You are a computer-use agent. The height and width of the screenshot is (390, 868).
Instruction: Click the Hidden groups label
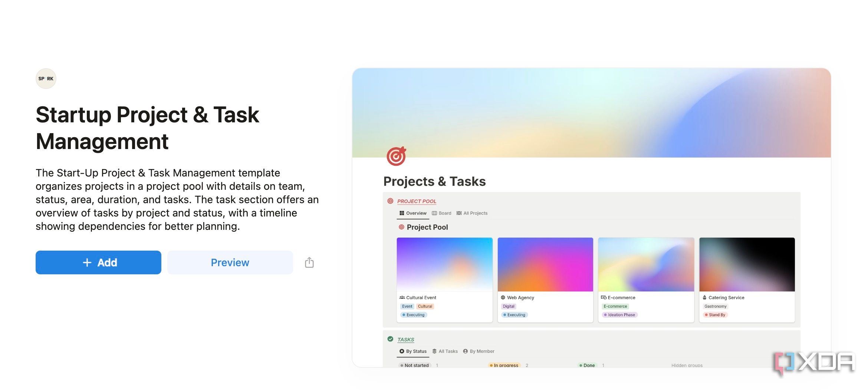(687, 365)
